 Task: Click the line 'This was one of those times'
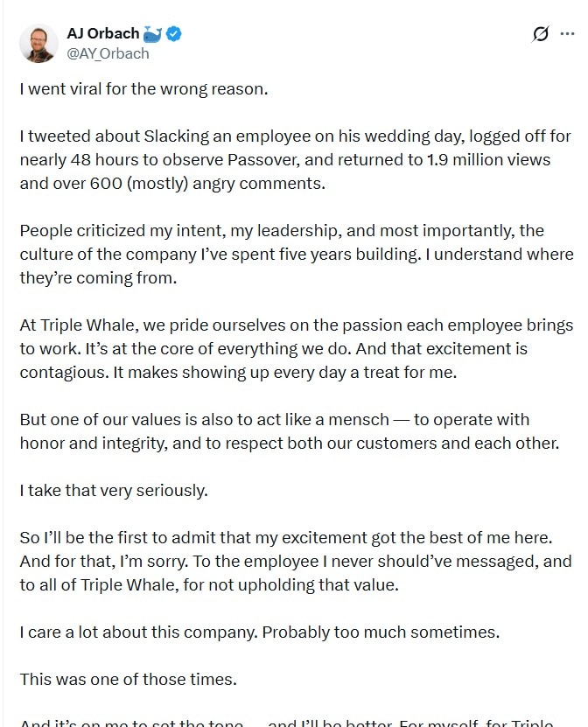[x=128, y=679]
